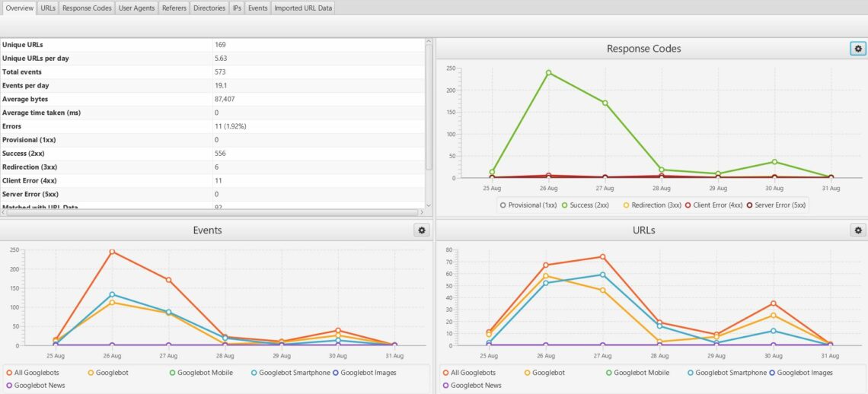Open the Response Codes chart settings gear
Viewport: 868px width, 394px height.
pyautogui.click(x=858, y=49)
